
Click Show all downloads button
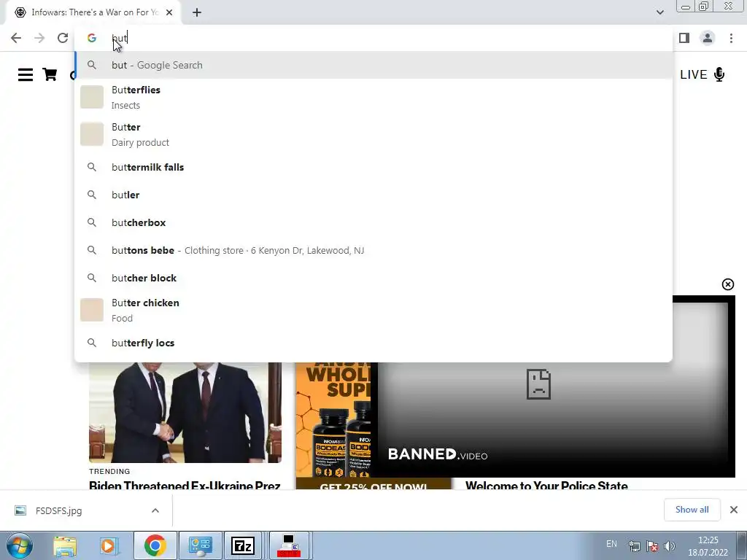click(692, 510)
